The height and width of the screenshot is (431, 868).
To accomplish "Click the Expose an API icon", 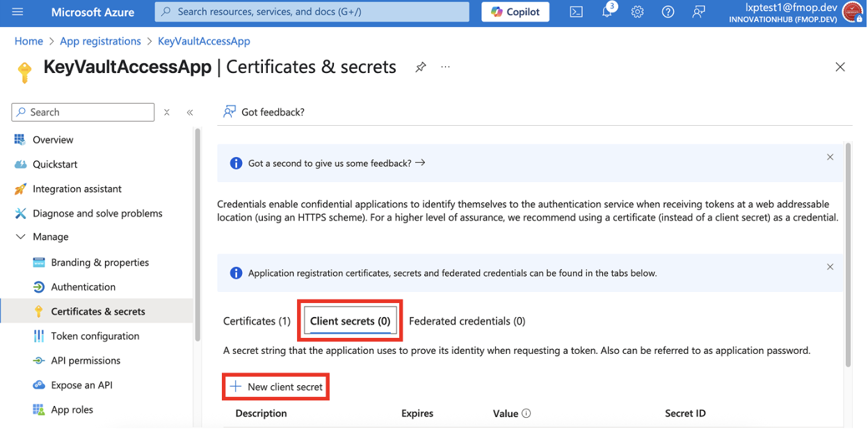I will click(x=39, y=385).
